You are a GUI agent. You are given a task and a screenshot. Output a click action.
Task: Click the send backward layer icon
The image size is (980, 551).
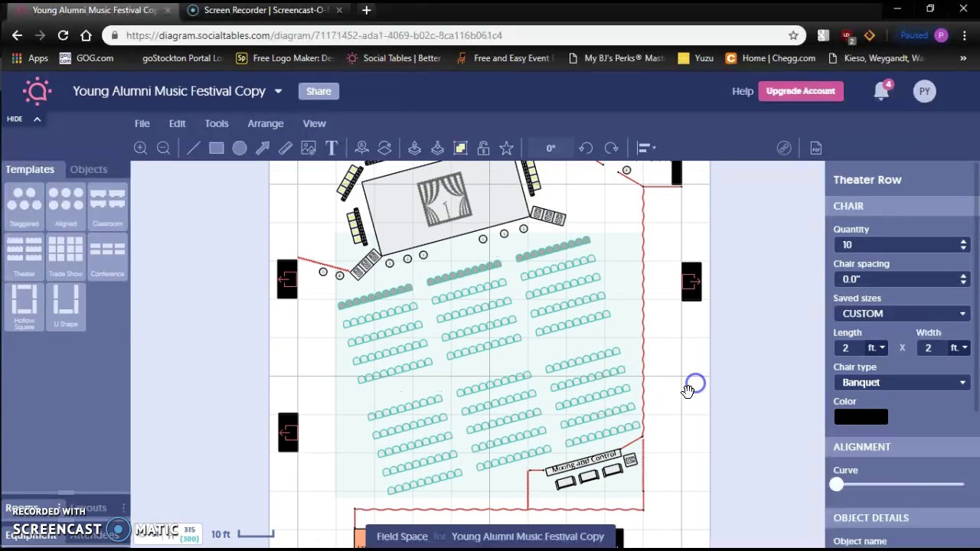click(x=437, y=148)
